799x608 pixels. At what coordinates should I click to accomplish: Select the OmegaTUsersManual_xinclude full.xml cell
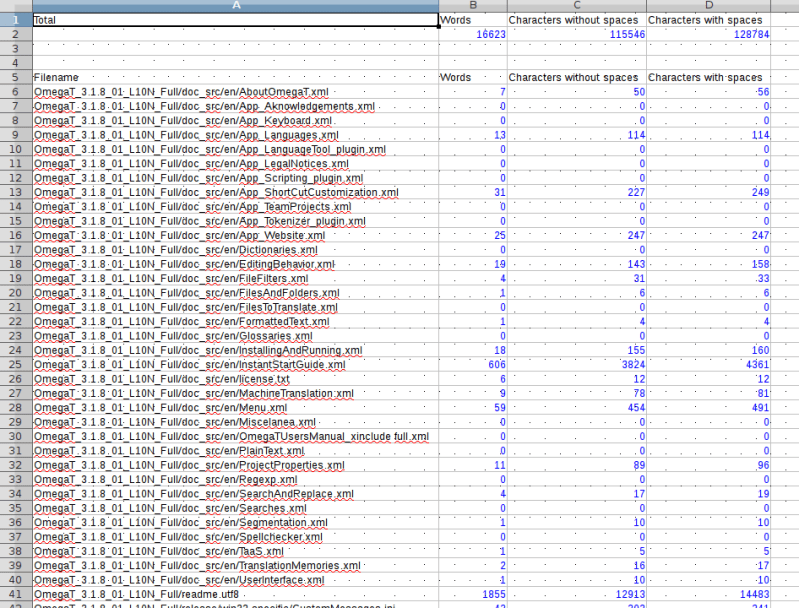pos(235,436)
